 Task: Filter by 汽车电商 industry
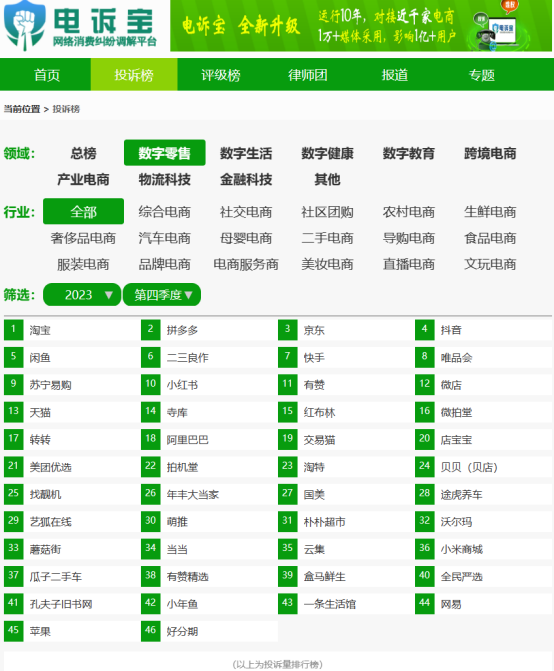coord(165,238)
